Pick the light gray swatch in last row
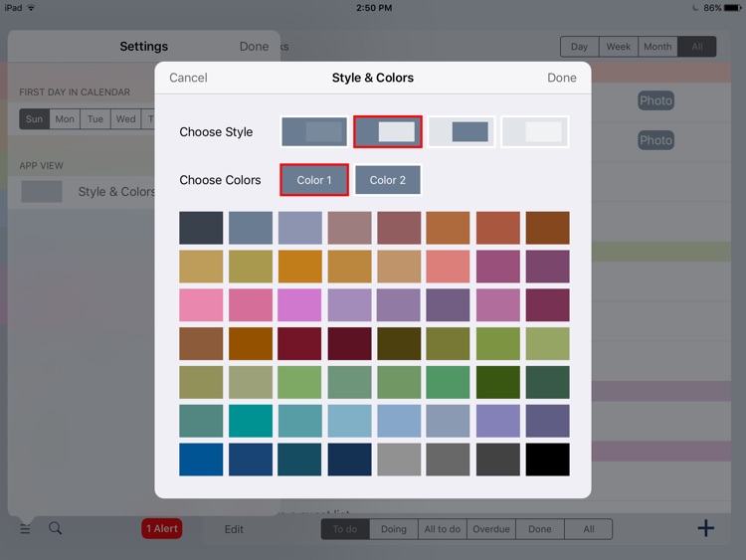746x560 pixels. coord(399,460)
